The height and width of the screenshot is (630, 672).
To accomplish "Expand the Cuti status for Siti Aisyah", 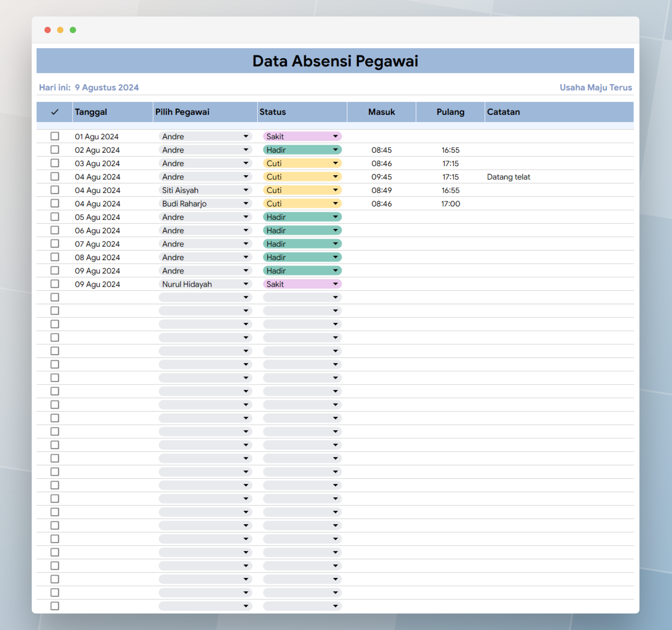I will coord(302,190).
